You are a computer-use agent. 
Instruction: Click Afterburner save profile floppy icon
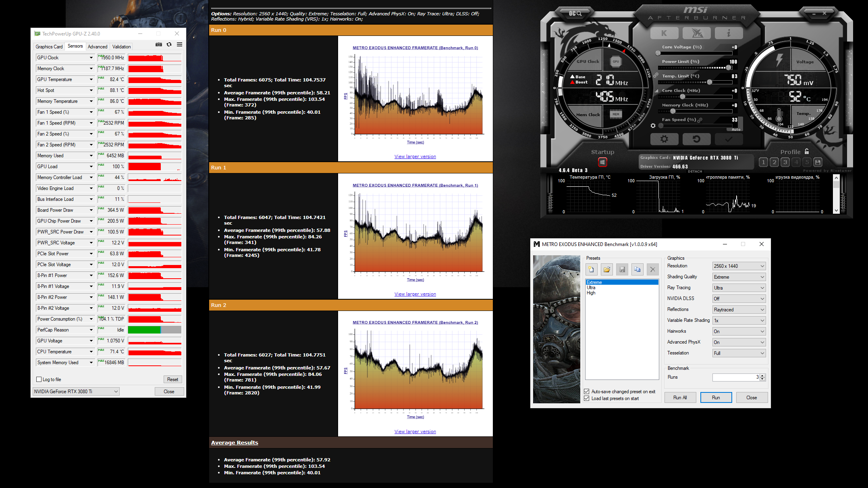tap(818, 162)
